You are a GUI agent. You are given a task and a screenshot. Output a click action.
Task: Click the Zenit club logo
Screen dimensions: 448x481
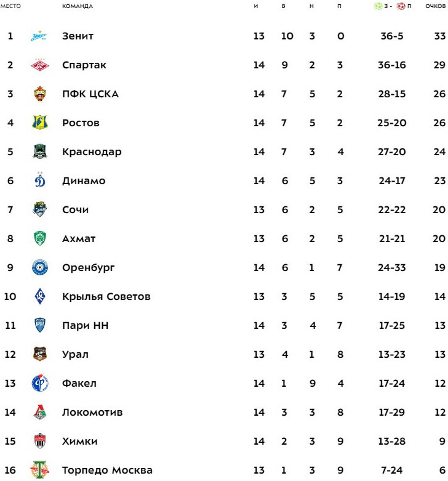(x=39, y=36)
